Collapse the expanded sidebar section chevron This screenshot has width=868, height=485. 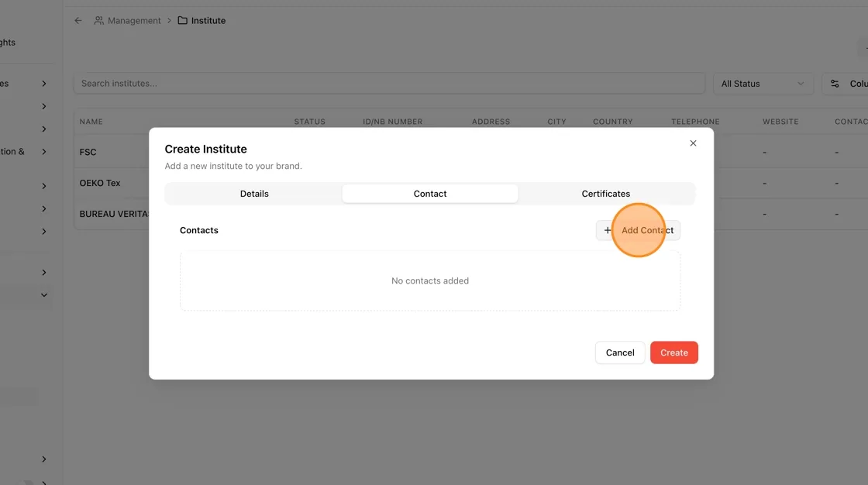coord(43,295)
